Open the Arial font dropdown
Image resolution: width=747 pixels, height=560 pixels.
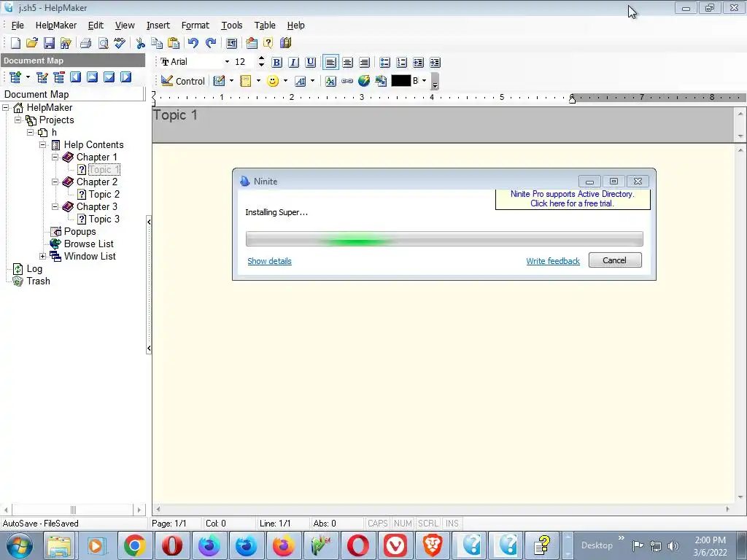point(228,62)
